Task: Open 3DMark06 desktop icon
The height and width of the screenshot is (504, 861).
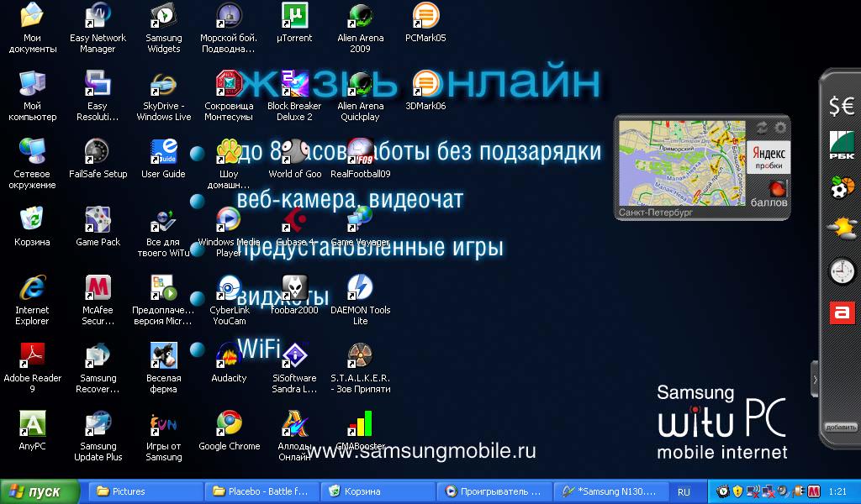Action: pyautogui.click(x=425, y=83)
